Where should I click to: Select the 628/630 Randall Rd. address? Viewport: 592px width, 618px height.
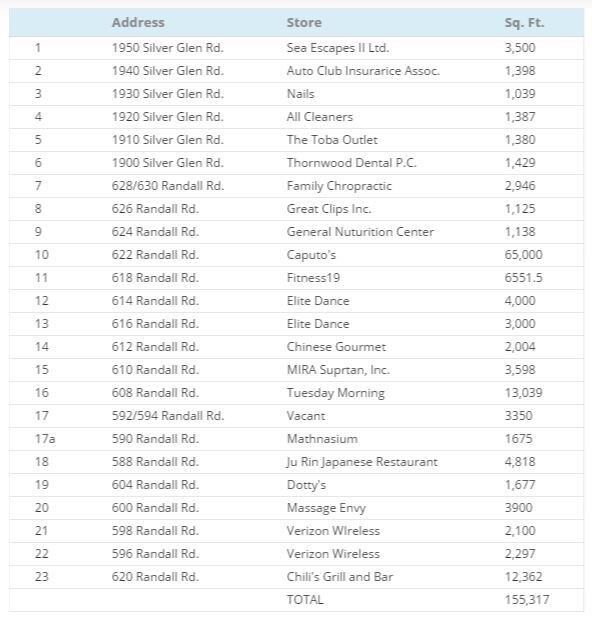tap(168, 186)
